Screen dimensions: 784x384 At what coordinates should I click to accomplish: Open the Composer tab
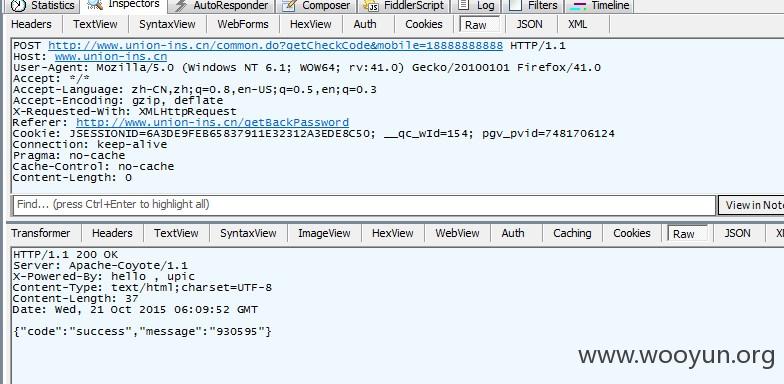tap(316, 6)
